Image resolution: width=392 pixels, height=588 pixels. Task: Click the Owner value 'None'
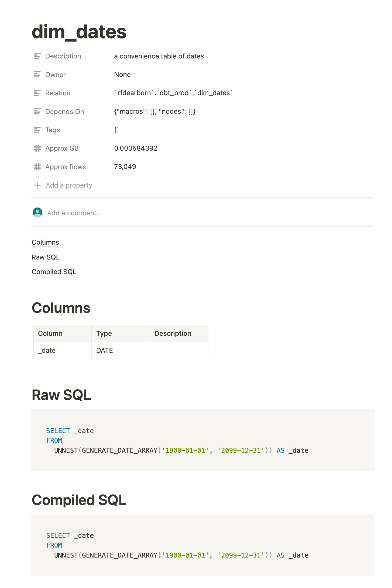[x=122, y=74]
